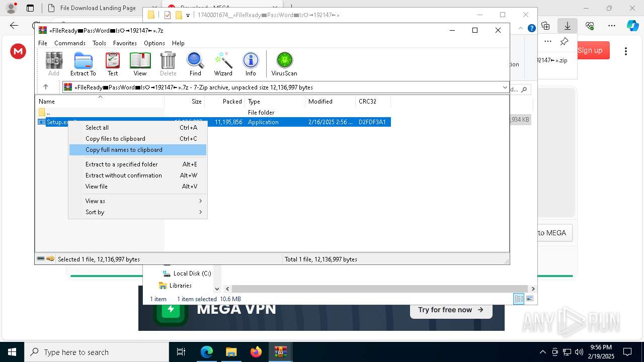This screenshot has height=362, width=644.
Task: Choose Extract to a specified folder
Action: click(138, 164)
